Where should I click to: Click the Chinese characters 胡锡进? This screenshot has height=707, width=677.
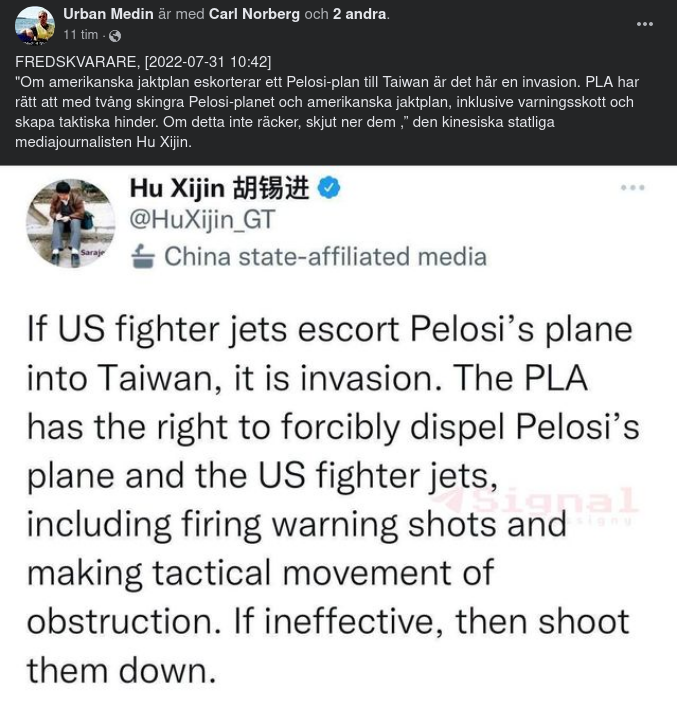270,188
